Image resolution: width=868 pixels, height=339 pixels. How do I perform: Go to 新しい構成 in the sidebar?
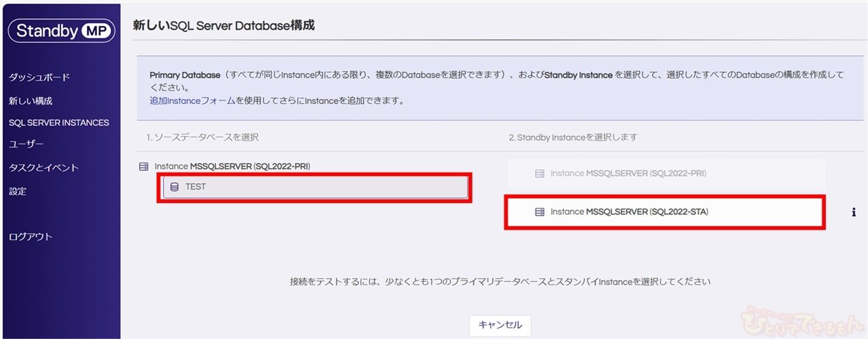click(x=31, y=101)
